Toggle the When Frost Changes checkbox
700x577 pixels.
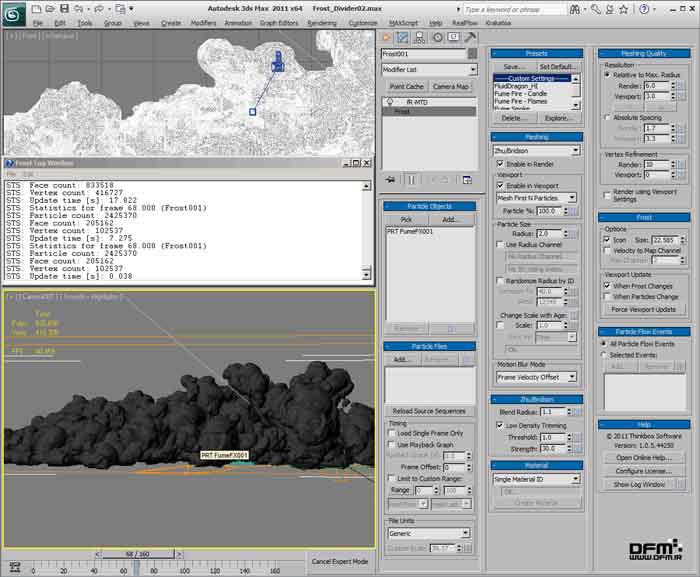607,286
